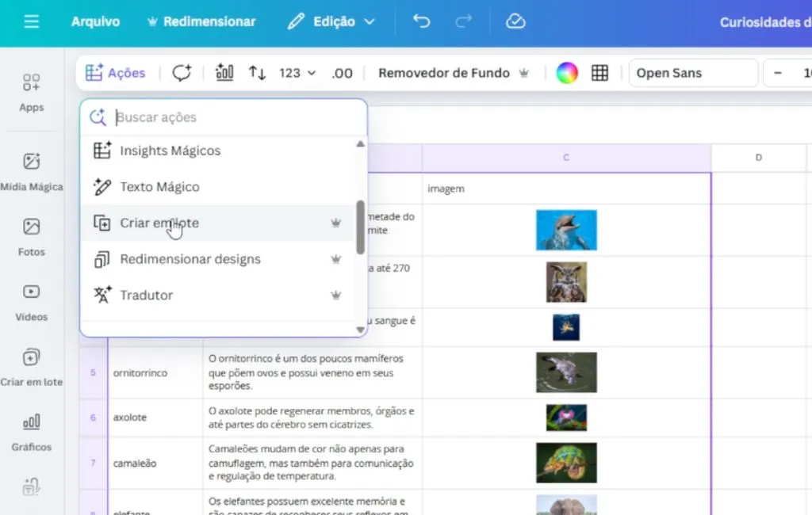The image size is (812, 515).
Task: Open the Open Sans font selector
Action: 692,73
